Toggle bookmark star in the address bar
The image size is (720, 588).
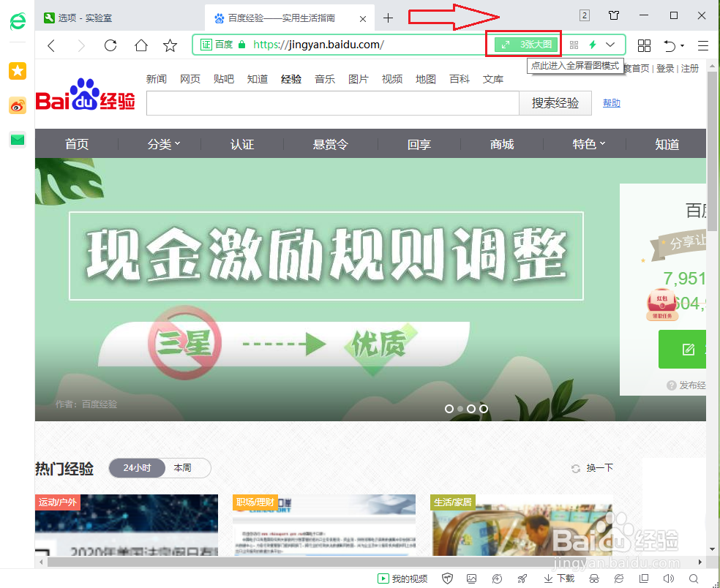[x=170, y=45]
